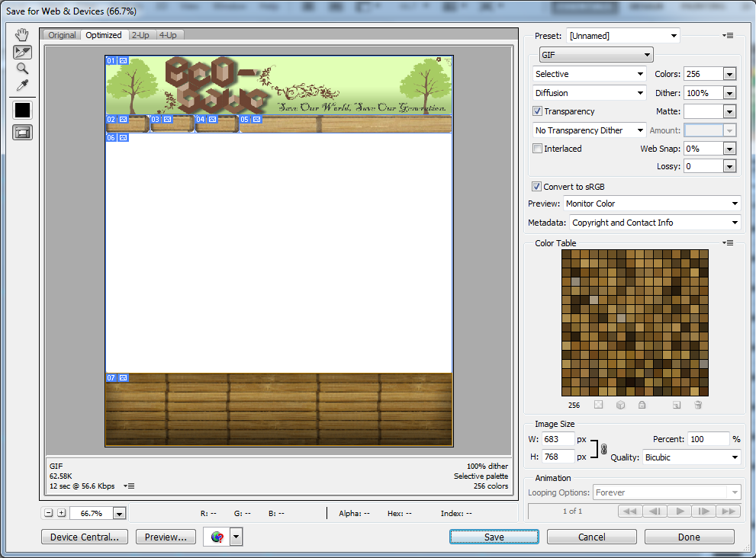
Task: Open the zoom level 66.7% dropdown
Action: [x=119, y=514]
